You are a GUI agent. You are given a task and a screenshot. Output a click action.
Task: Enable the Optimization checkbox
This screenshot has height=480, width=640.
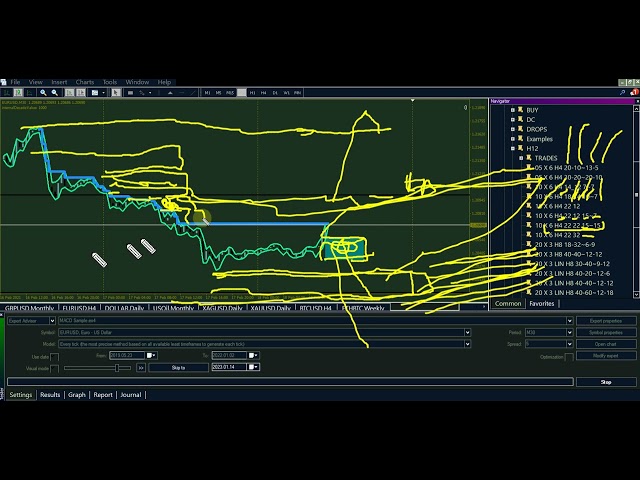tap(569, 356)
